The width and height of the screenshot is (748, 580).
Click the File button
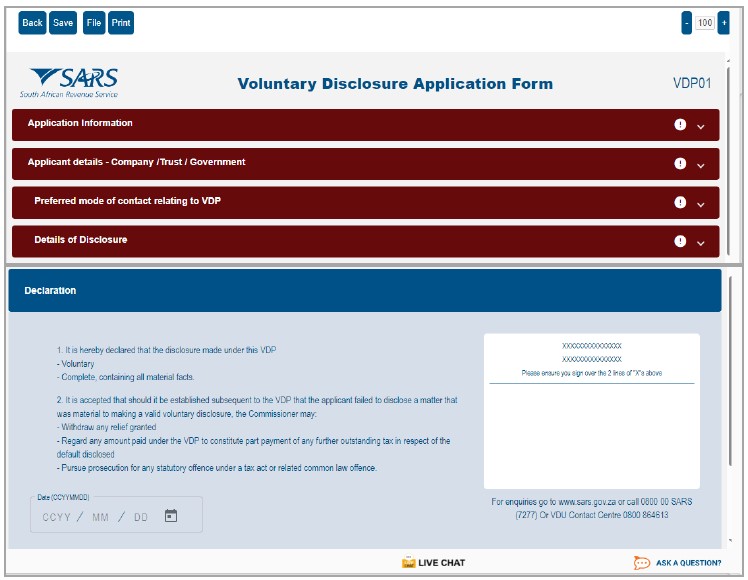tap(94, 23)
